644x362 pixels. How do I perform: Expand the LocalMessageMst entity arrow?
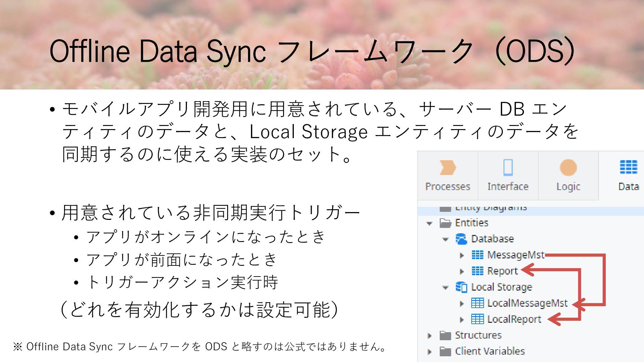click(462, 304)
